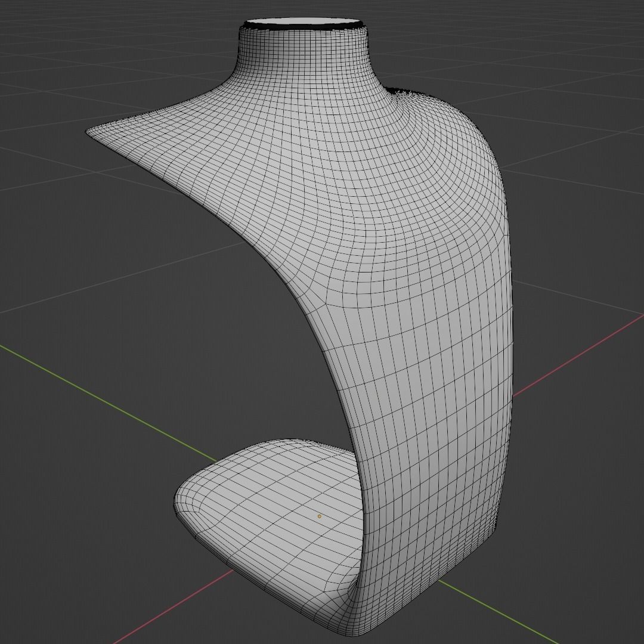This screenshot has width=644, height=644.
Task: Click the orange object origin dot
Action: pos(319,516)
